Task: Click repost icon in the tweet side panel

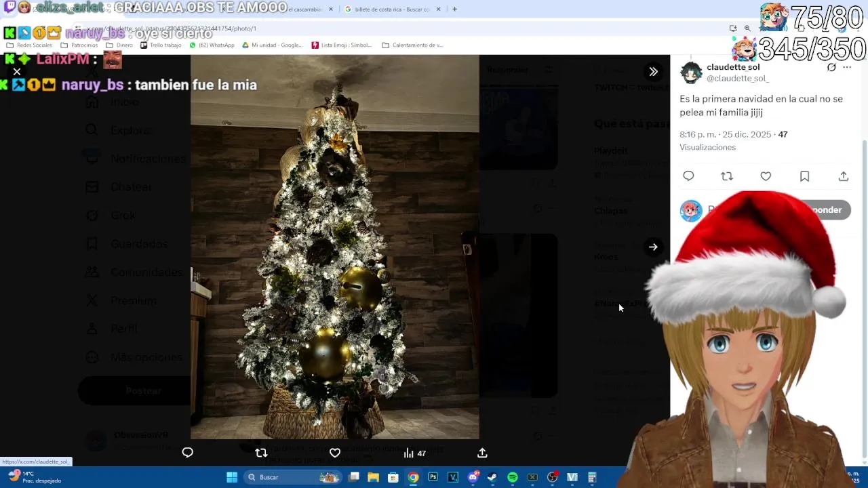Action: (727, 176)
